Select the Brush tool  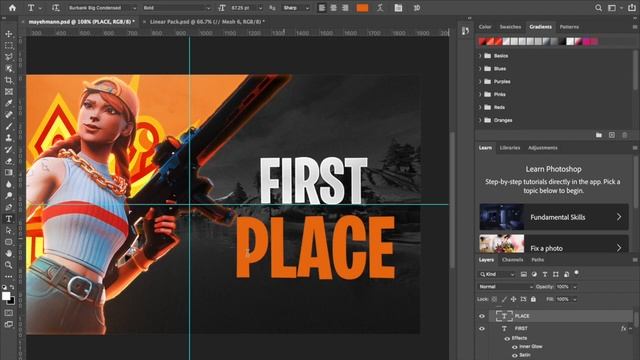point(9,127)
